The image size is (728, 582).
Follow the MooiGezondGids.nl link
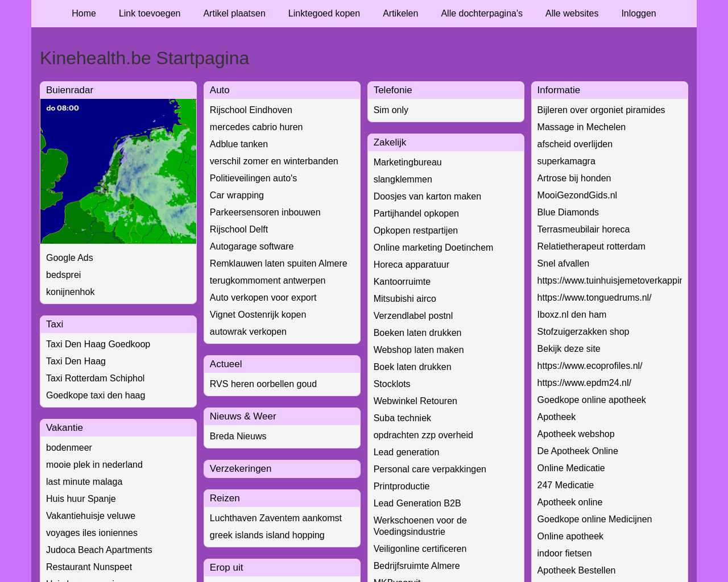coord(577,196)
